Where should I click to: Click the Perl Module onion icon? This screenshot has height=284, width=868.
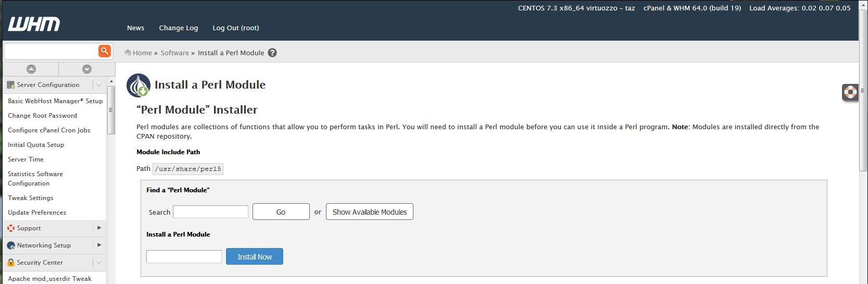[139, 85]
